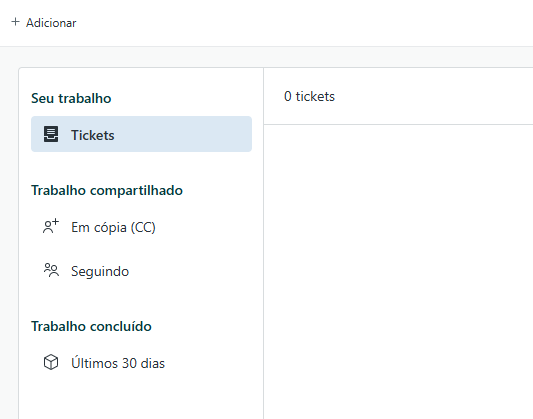
Task: Click the cube icon for Últimos 30 dias
Action: click(51, 362)
